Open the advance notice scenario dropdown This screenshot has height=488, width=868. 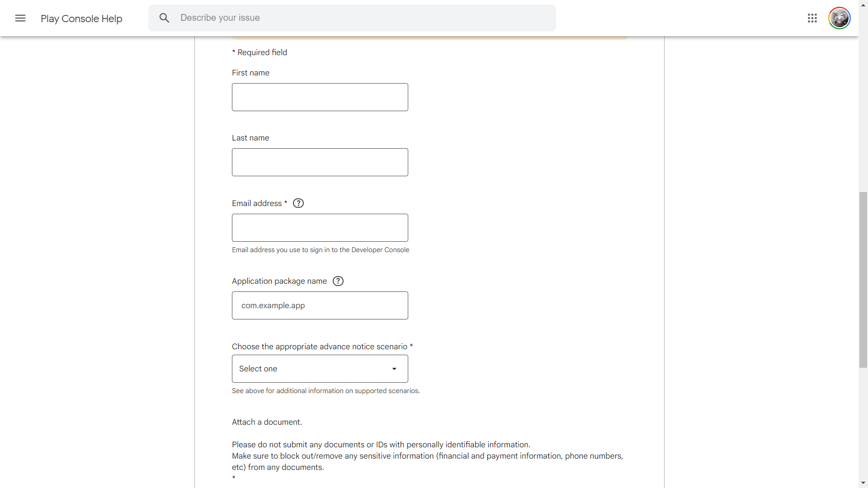(x=320, y=369)
